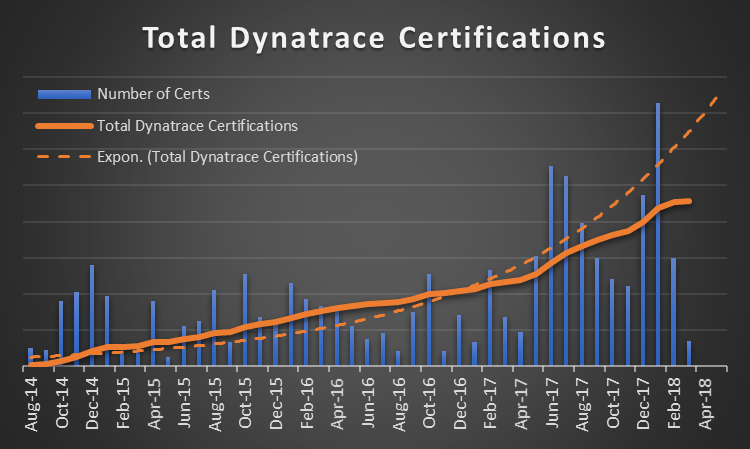
Task: Select the Number of Certs legend label
Action: [x=153, y=95]
